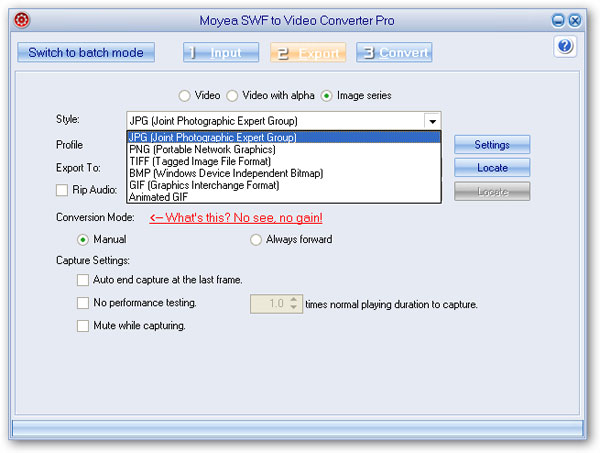This screenshot has height=453, width=600.
Task: Select the Video radio option
Action: pyautogui.click(x=184, y=96)
